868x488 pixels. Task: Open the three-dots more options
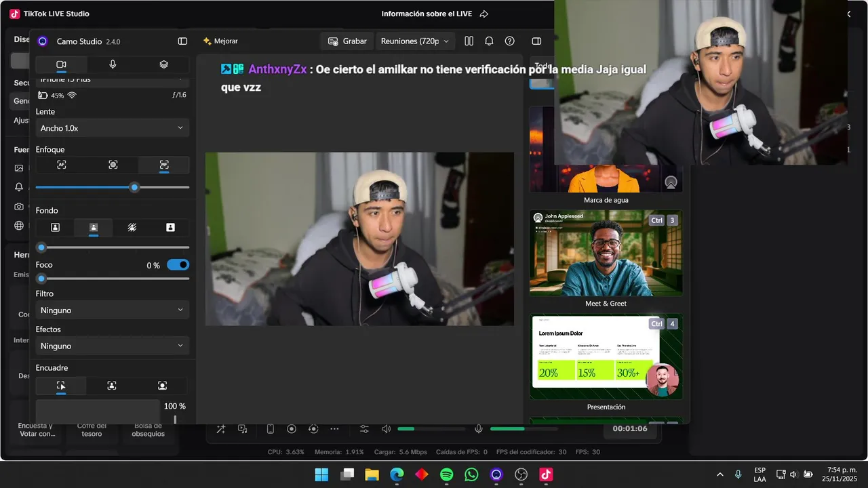click(x=334, y=429)
